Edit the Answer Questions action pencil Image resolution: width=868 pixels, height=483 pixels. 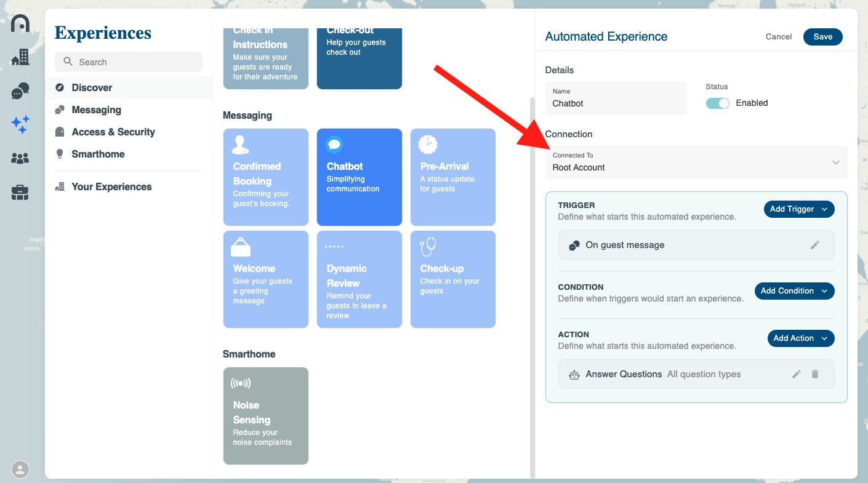[797, 374]
